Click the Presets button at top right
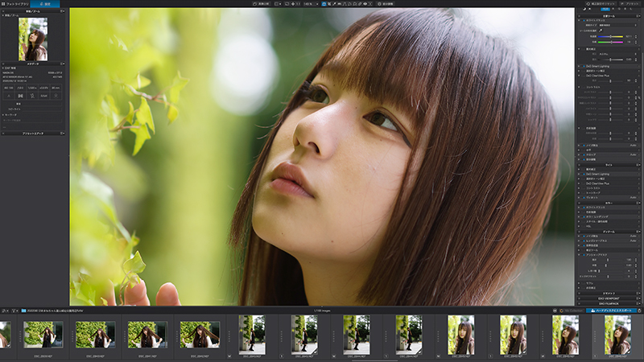644x362 pixels. [x=630, y=4]
